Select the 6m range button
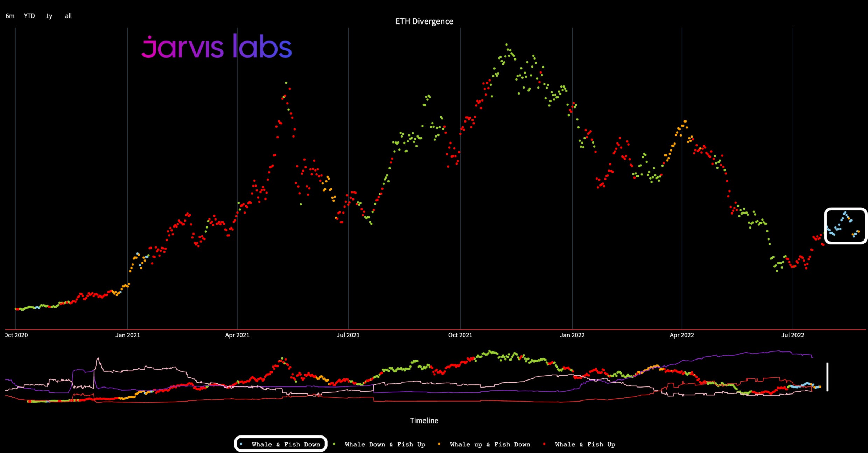868x453 pixels. click(10, 16)
